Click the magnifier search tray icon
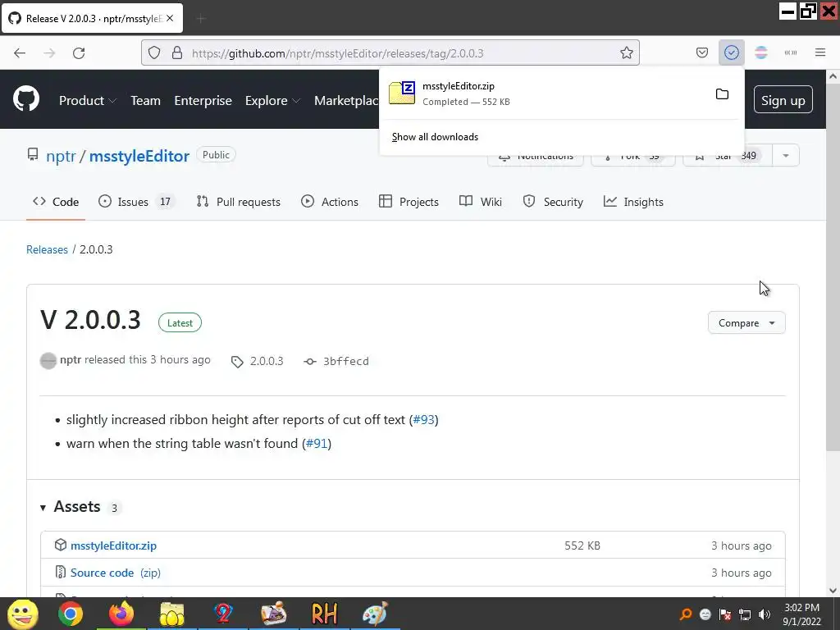This screenshot has height=630, width=840. pos(685,614)
